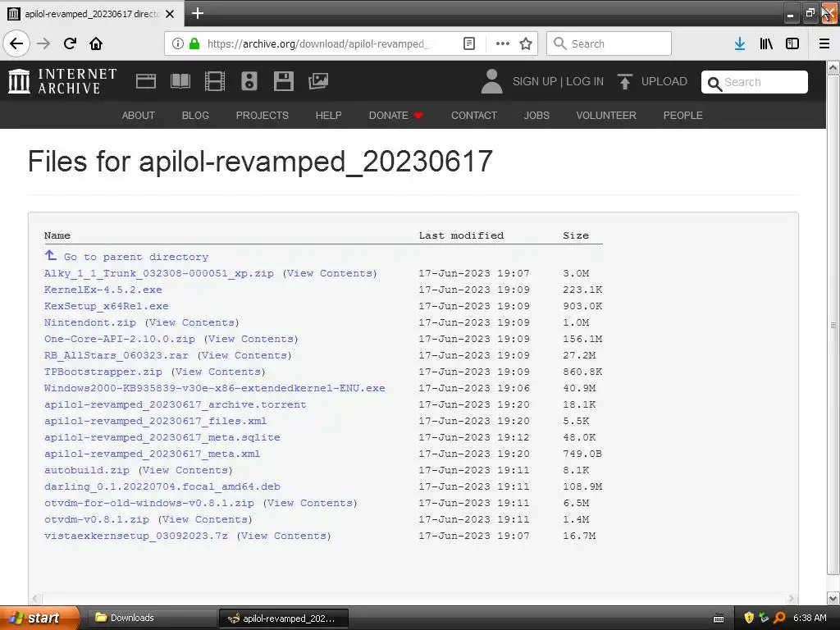The image size is (840, 630).
Task: Open the Audio speaker icon
Action: point(249,81)
